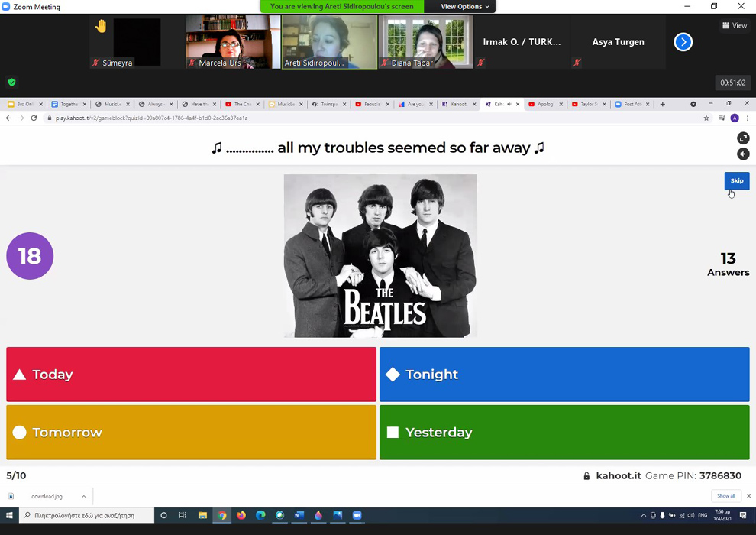Select Irmak O. participant tile
This screenshot has width=756, height=535.
pyautogui.click(x=522, y=42)
